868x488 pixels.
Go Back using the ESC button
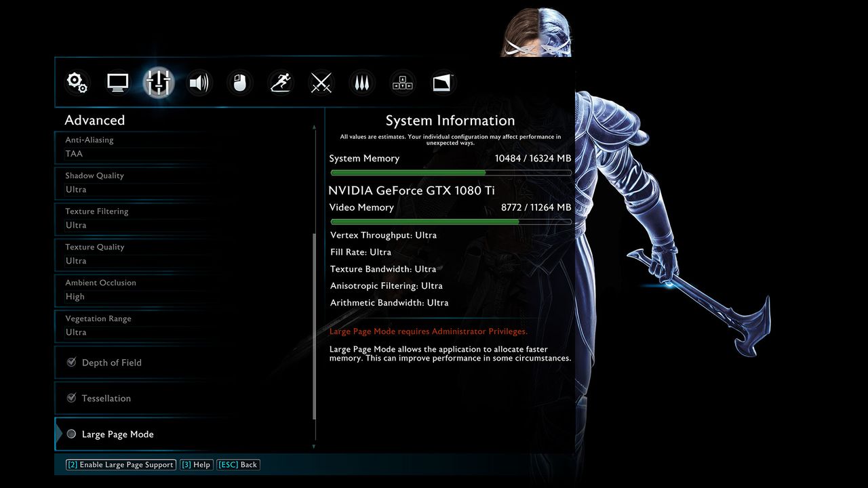[x=238, y=465]
